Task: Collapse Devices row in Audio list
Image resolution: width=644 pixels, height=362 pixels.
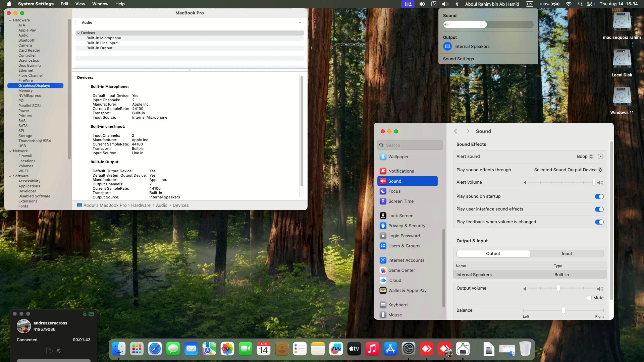Action: tap(78, 33)
